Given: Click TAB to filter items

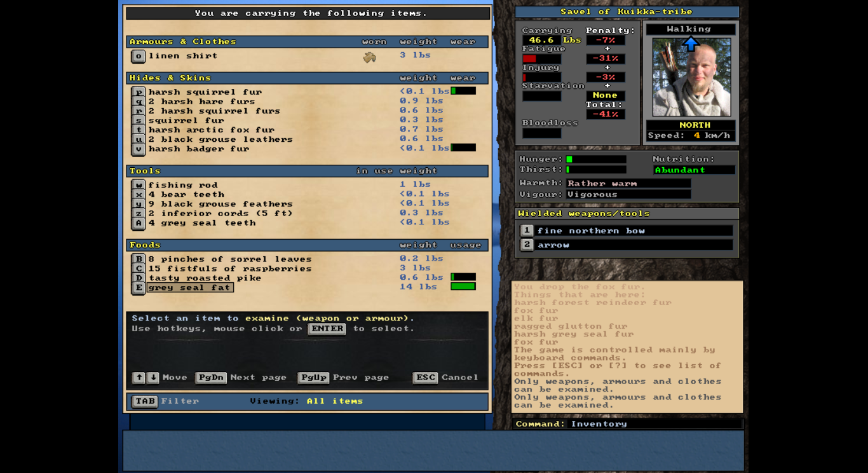Looking at the screenshot, I should [145, 401].
